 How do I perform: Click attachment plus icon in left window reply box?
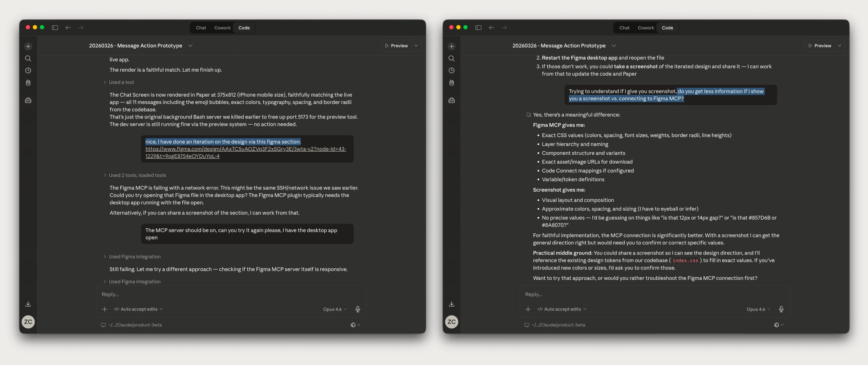click(105, 309)
